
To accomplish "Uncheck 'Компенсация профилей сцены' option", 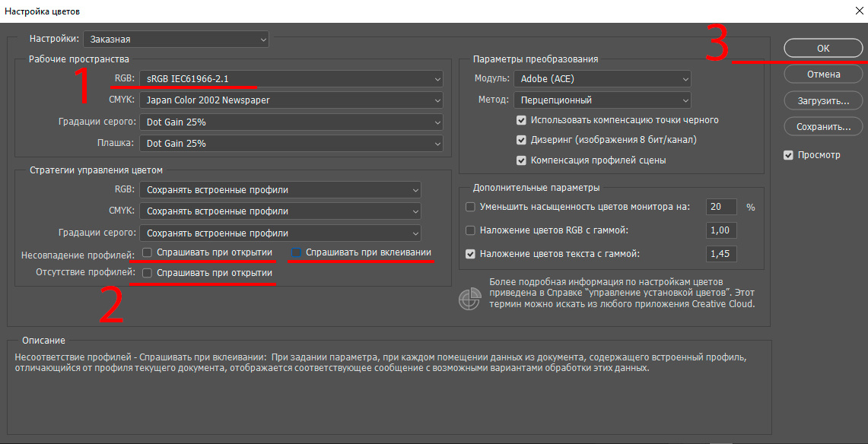I will (521, 160).
